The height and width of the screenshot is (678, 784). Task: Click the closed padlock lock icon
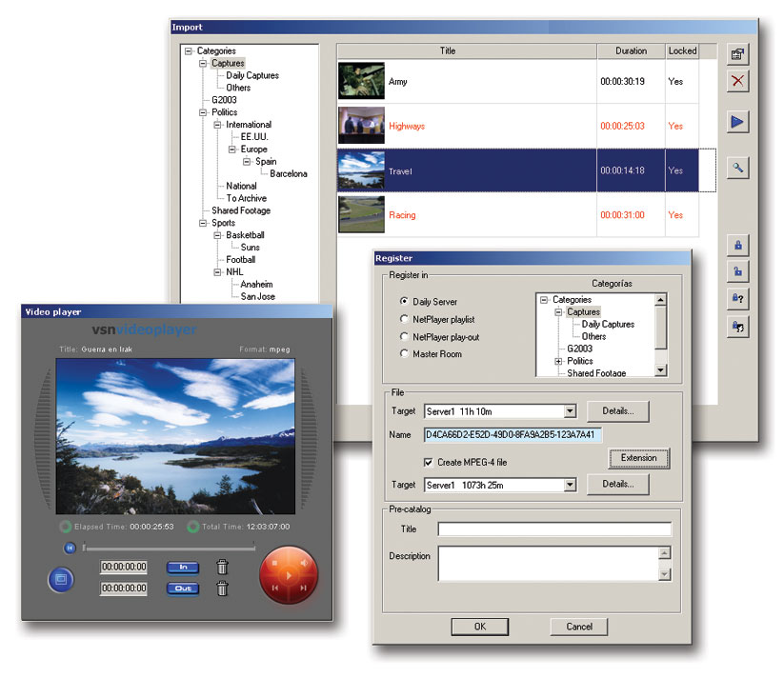[737, 246]
